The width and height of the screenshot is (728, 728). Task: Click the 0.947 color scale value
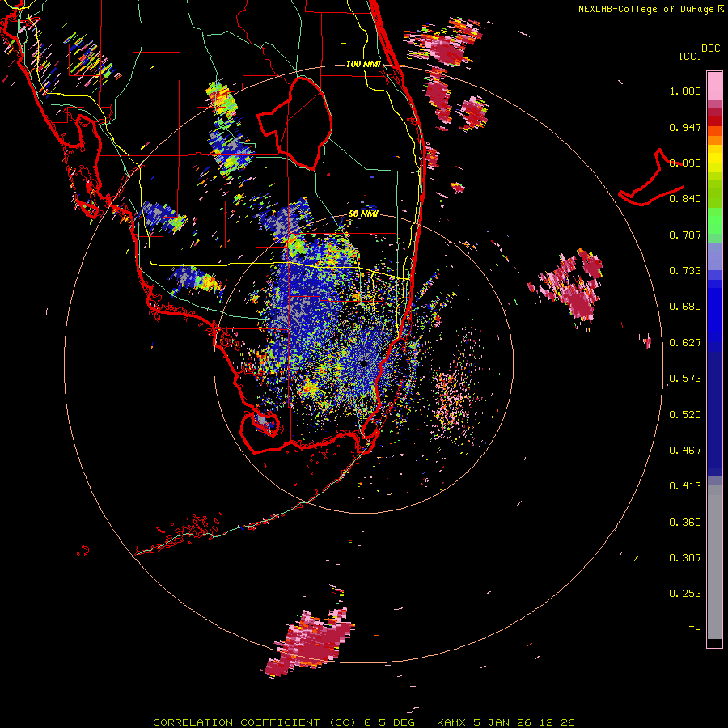685,127
